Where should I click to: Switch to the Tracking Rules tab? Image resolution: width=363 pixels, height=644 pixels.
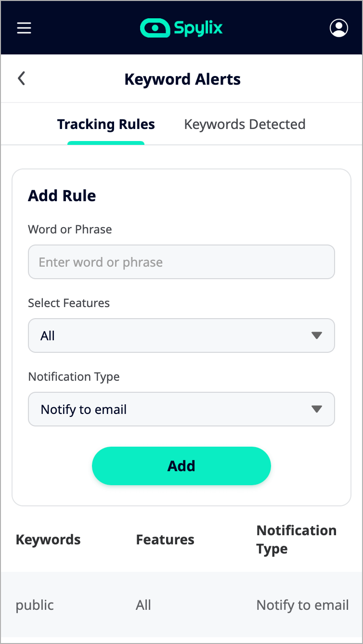[x=106, y=125]
